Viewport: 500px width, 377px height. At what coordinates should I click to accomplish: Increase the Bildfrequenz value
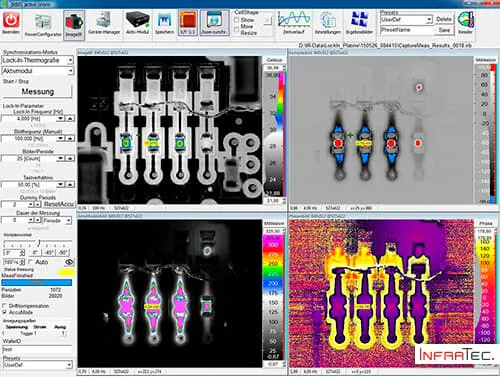coord(70,138)
